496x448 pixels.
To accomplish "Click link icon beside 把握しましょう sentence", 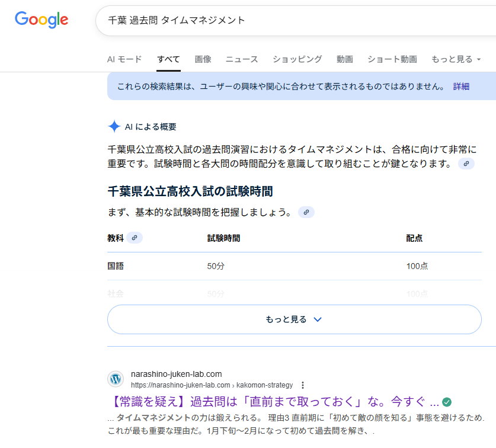I will (306, 212).
